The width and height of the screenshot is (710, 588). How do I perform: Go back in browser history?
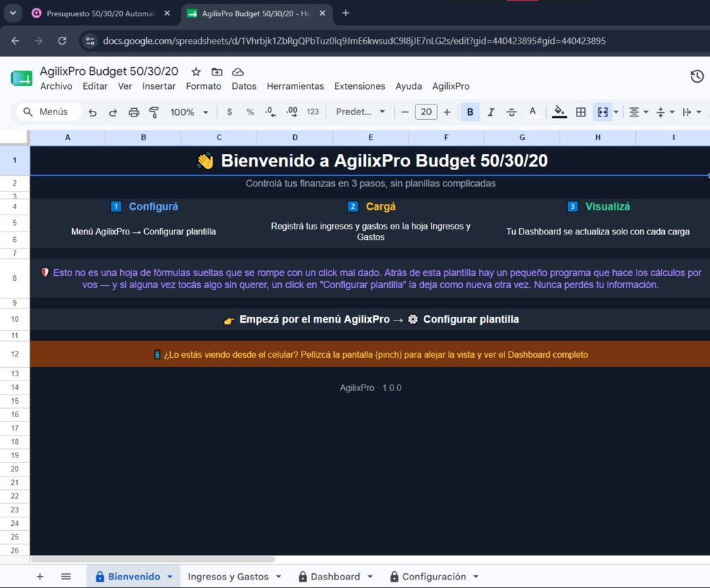point(16,41)
